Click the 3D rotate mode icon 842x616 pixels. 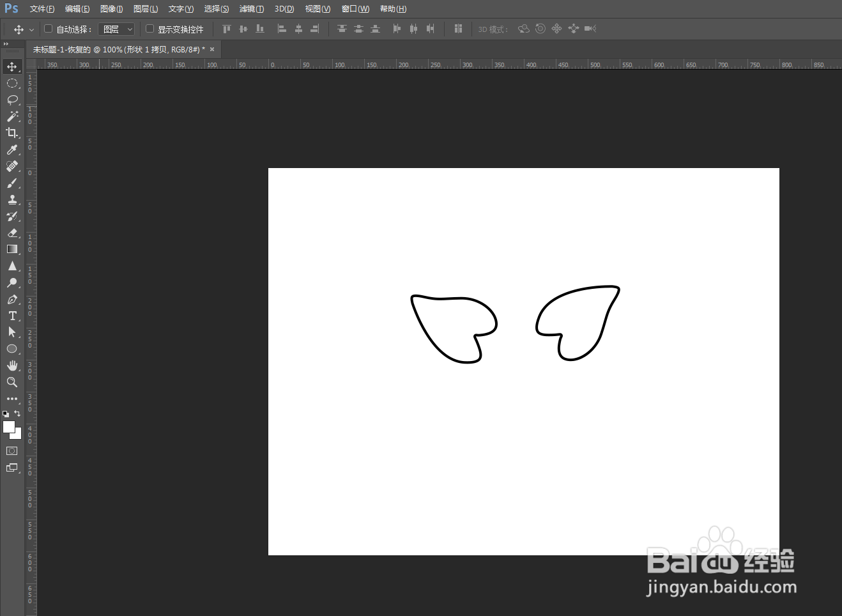pyautogui.click(x=524, y=29)
